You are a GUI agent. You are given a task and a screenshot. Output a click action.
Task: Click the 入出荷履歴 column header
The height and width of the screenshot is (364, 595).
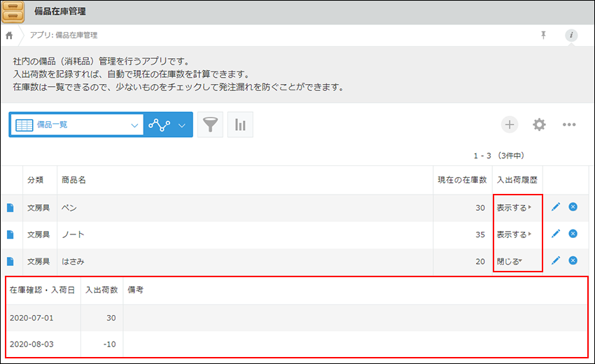point(517,180)
